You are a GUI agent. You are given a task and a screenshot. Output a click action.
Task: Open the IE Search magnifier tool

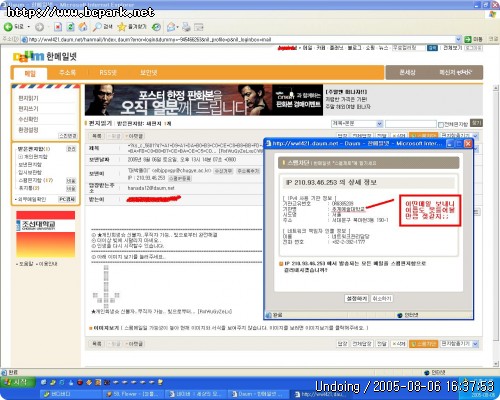pos(103,27)
